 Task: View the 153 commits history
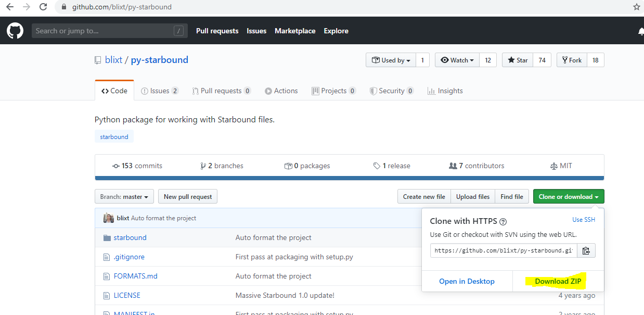point(137,166)
